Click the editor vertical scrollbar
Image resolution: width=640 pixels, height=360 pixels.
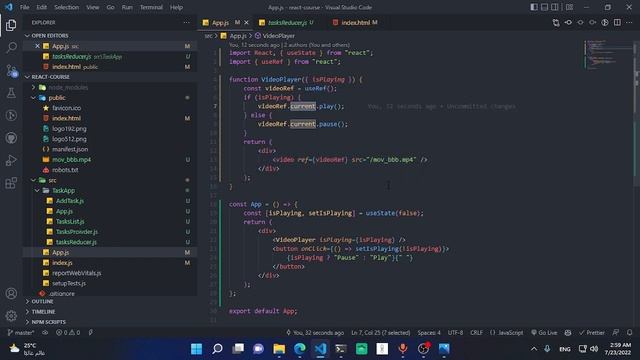(x=637, y=114)
